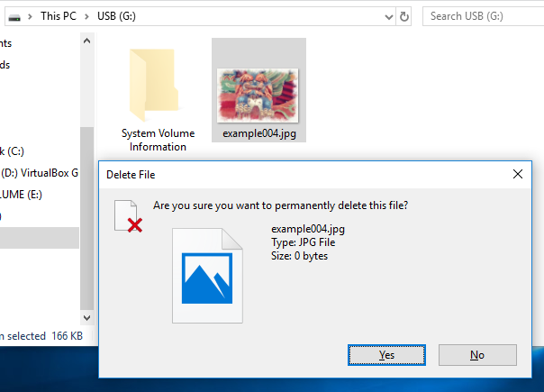Click scroll down arrow in navigation pane

point(87,317)
